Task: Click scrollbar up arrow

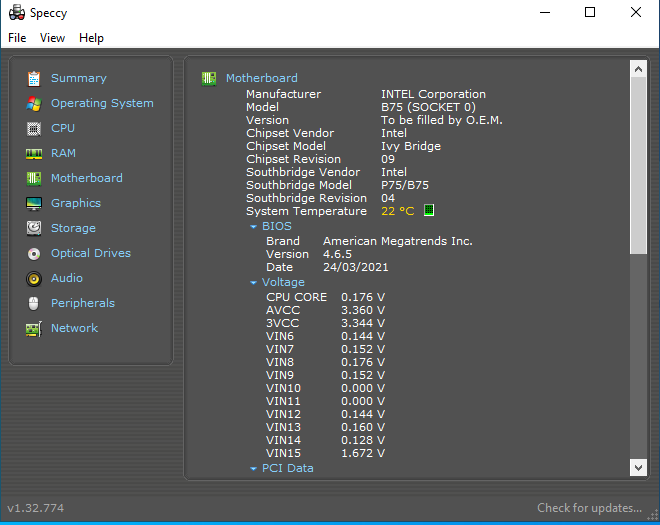Action: coord(638,69)
